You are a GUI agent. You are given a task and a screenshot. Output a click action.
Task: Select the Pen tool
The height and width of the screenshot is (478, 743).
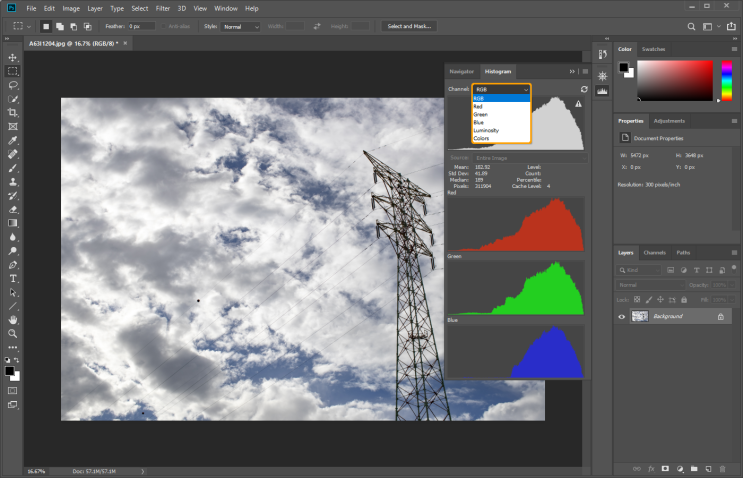pos(13,265)
